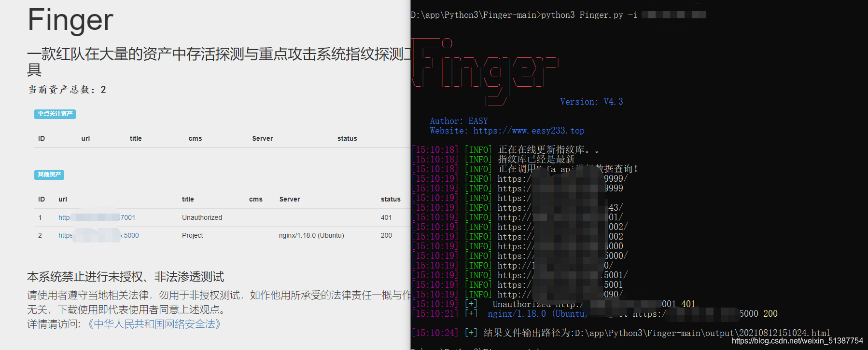Click 'Version: V4.3' in the terminal

coord(591,102)
